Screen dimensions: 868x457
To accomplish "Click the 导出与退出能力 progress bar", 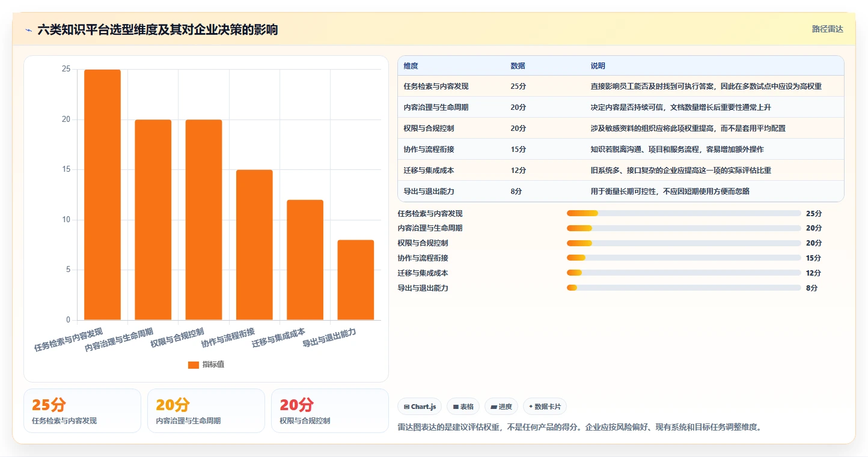I will (683, 288).
